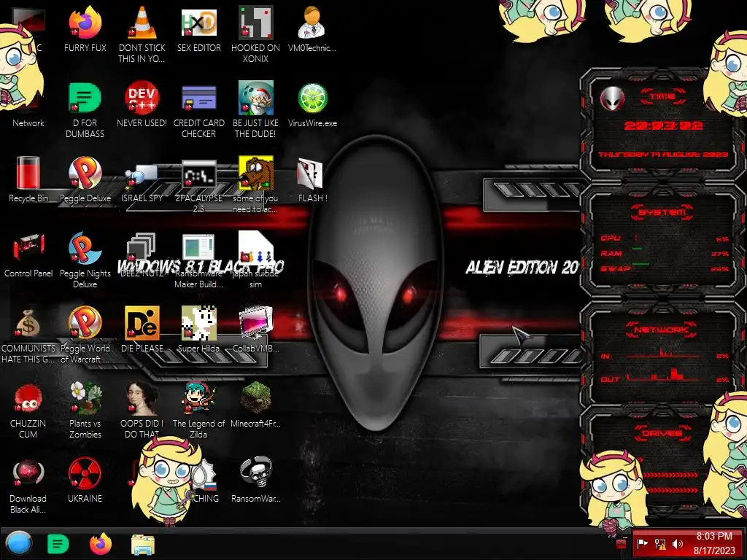The image size is (747, 560).
Task: Open the Recycle Bin
Action: [28, 173]
